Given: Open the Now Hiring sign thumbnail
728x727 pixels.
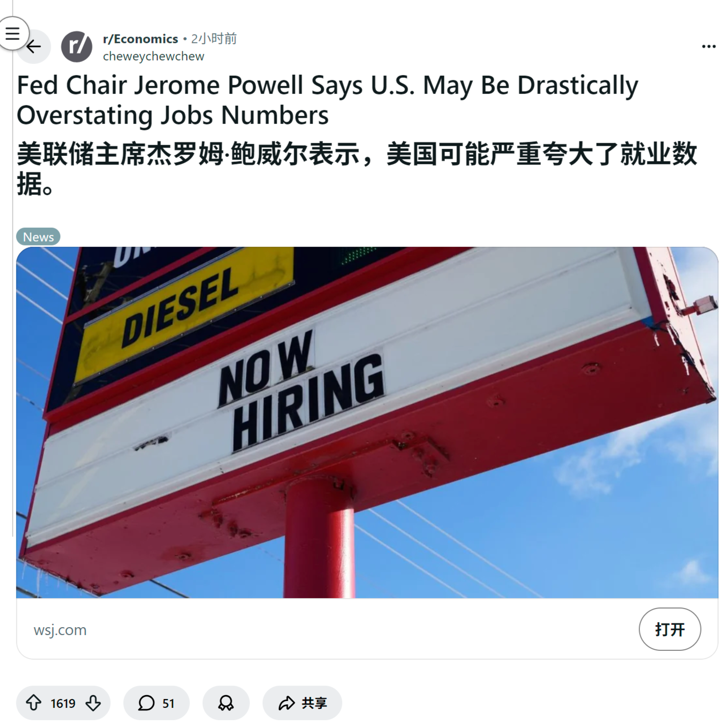Looking at the screenshot, I should (367, 423).
